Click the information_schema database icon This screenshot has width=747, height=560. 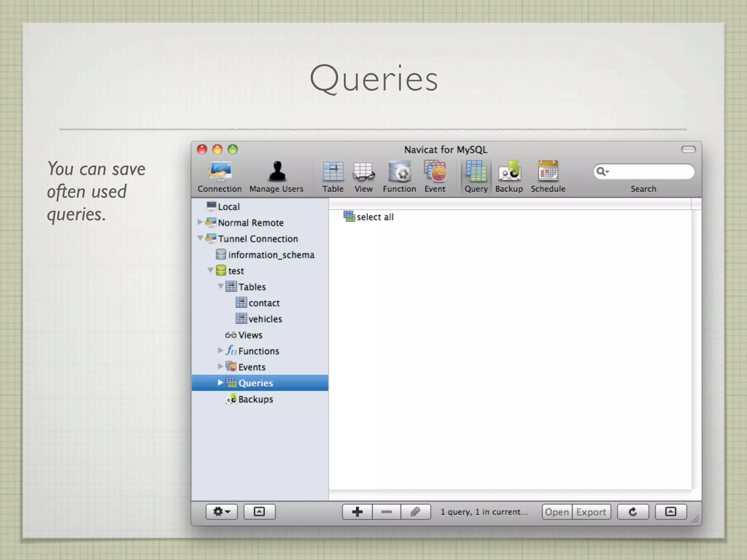click(221, 254)
